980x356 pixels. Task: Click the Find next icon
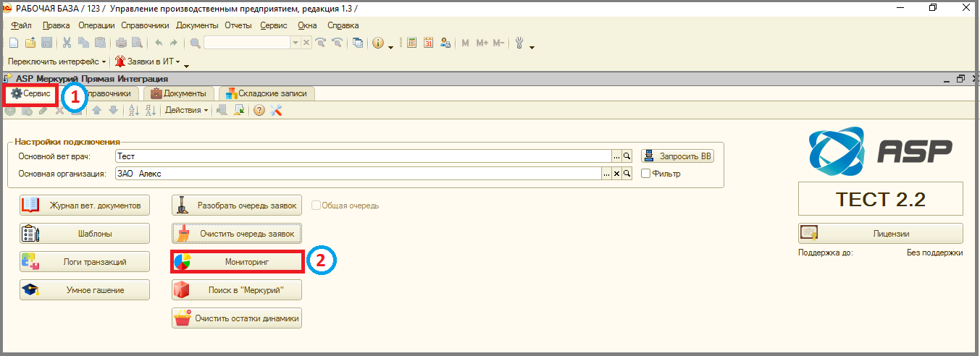(321, 43)
